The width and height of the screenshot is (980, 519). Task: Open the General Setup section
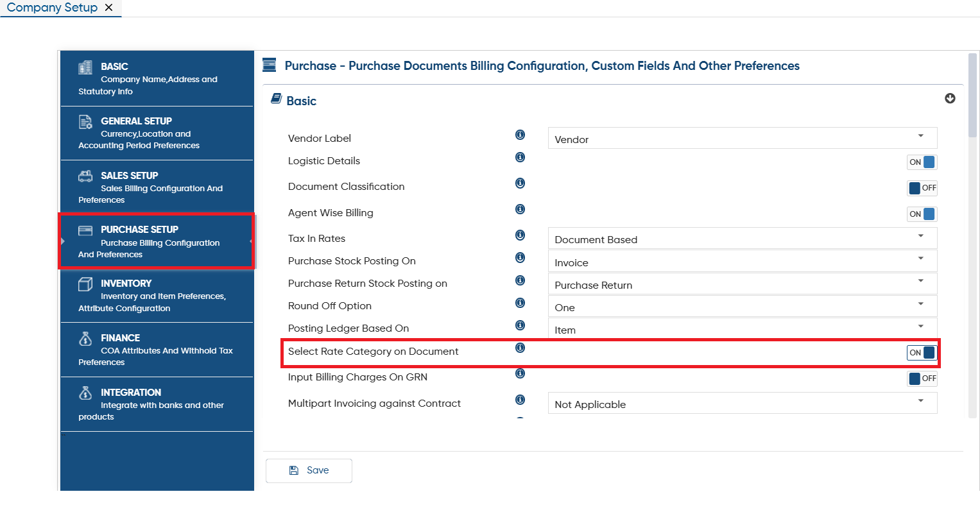point(157,133)
